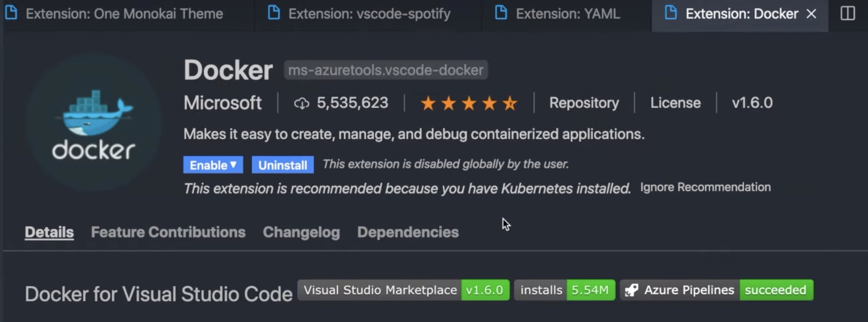Click the Microsoft publisher name
868x322 pixels.
222,103
